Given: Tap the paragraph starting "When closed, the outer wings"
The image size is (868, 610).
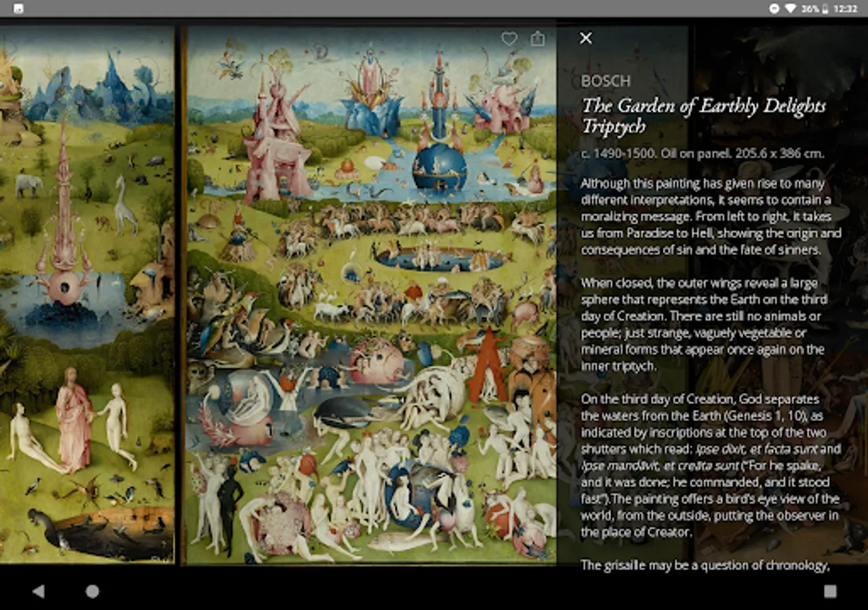Looking at the screenshot, I should pyautogui.click(x=704, y=325).
